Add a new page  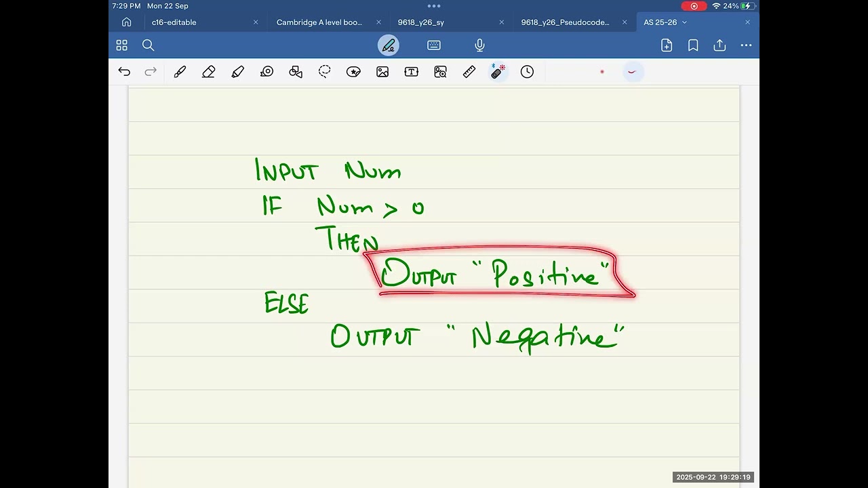[667, 45]
